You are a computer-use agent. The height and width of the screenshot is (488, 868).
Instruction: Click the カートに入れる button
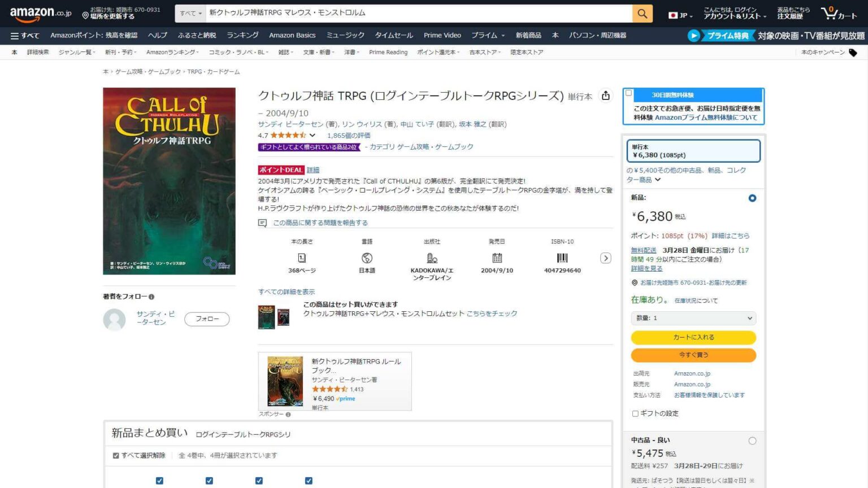(x=693, y=337)
